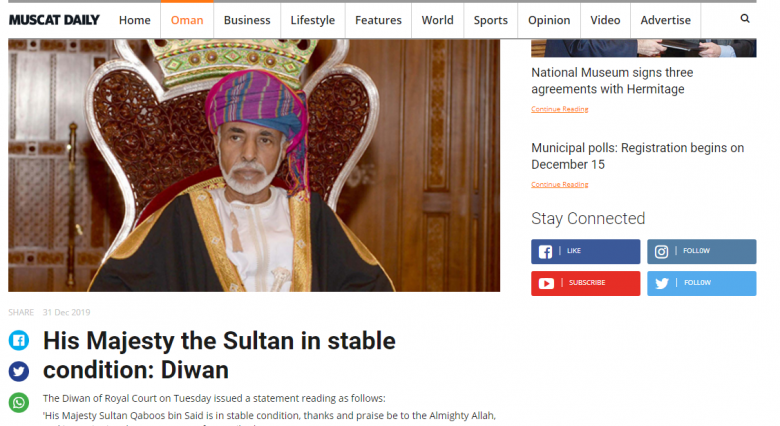The width and height of the screenshot is (780, 426).
Task: Subscribe on YouTube button
Action: [x=585, y=283]
